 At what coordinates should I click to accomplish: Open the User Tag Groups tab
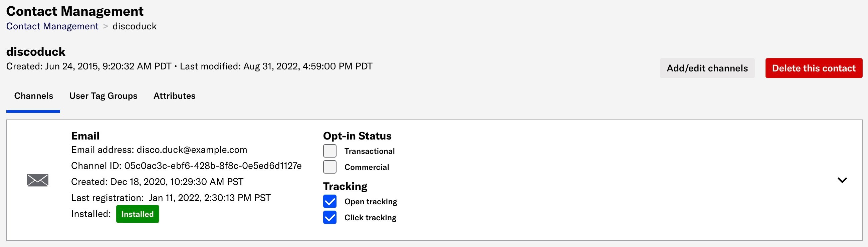[103, 96]
